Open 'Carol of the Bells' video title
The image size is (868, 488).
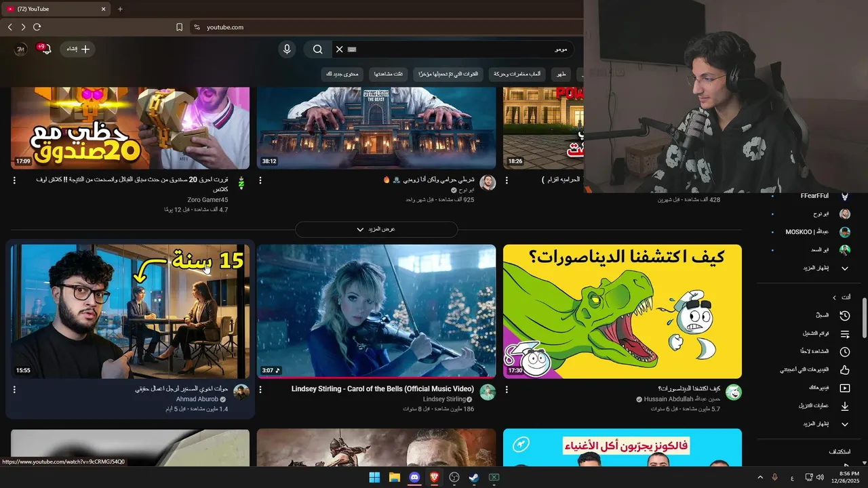coord(382,389)
